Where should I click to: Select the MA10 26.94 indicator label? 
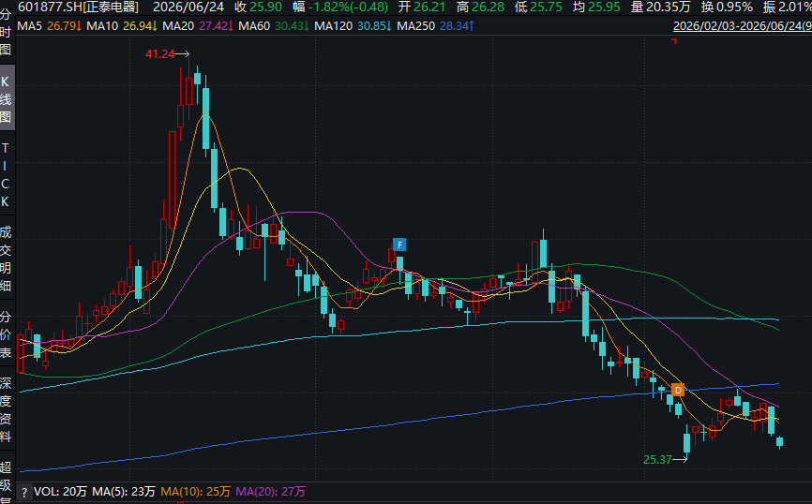click(122, 26)
